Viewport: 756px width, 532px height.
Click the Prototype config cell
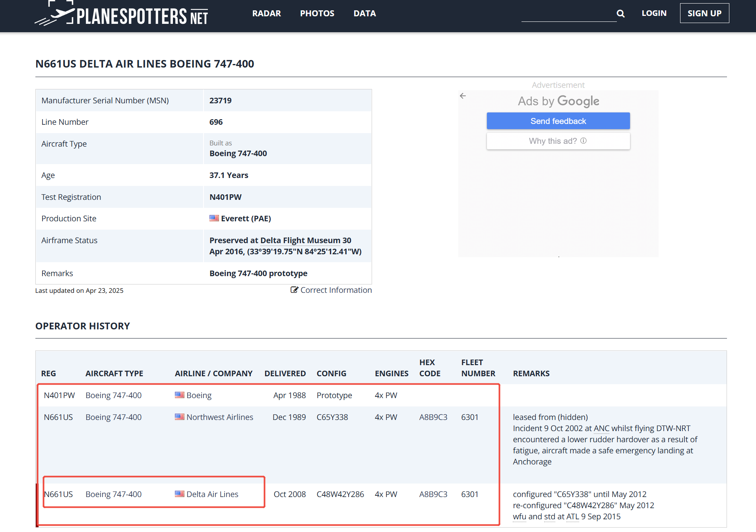pos(334,395)
